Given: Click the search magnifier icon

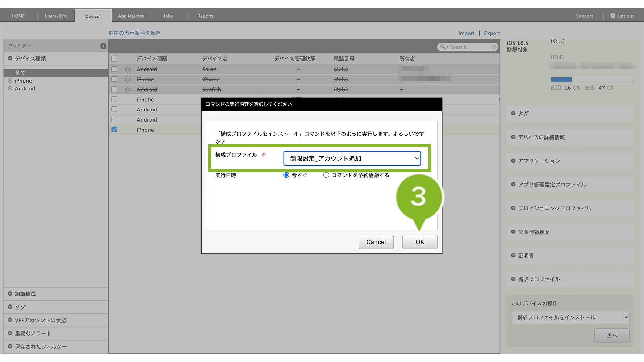Looking at the screenshot, I should 443,47.
